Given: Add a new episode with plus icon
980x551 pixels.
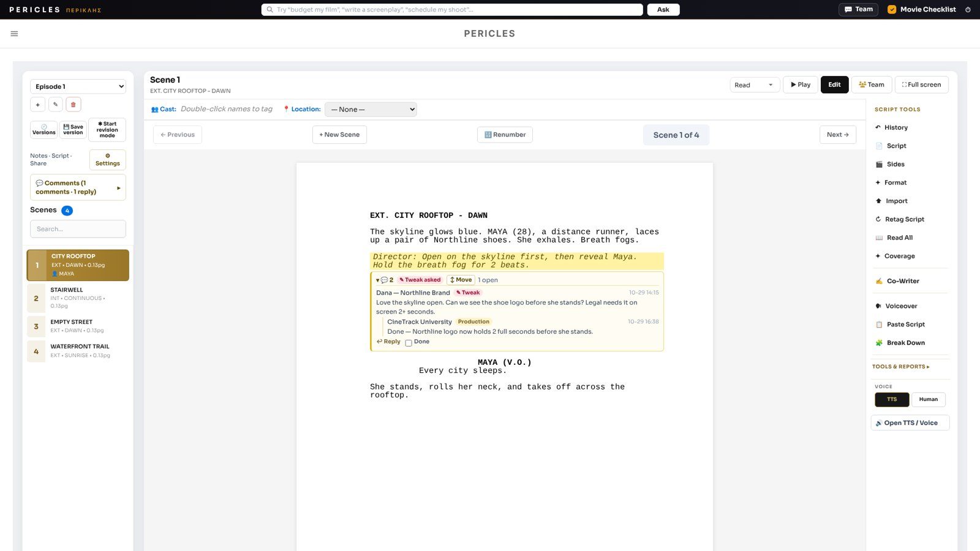Looking at the screenshot, I should point(37,105).
